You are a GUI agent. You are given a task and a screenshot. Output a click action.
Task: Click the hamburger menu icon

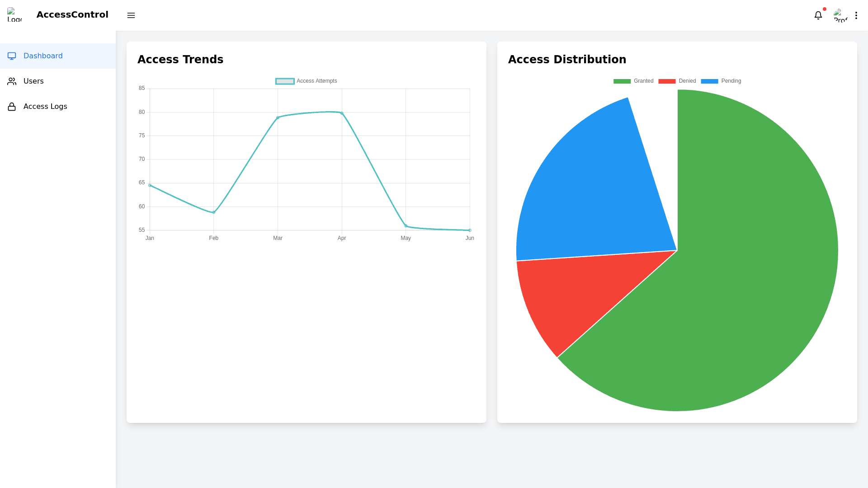coord(131,15)
